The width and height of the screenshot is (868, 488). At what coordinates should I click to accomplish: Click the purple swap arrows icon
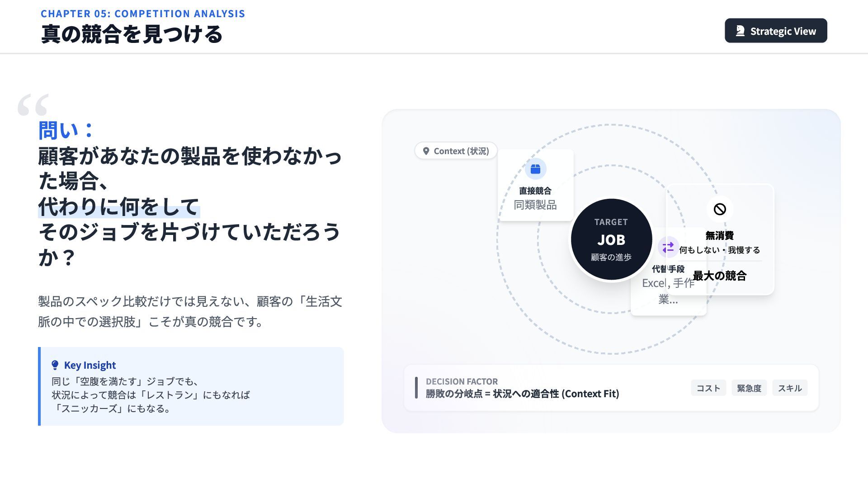(668, 247)
